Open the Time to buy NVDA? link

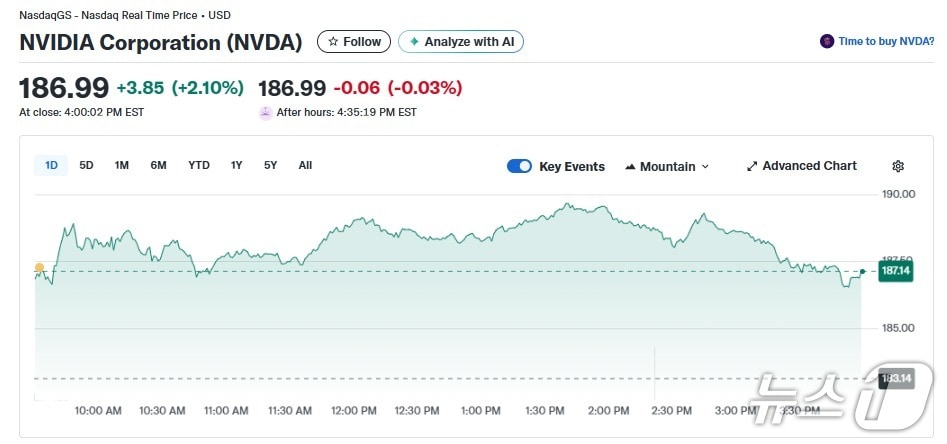[886, 42]
